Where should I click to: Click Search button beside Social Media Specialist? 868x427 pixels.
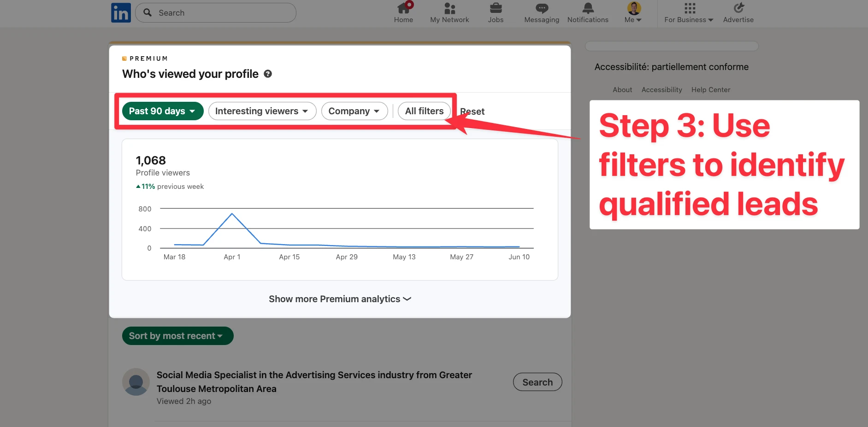pyautogui.click(x=537, y=382)
